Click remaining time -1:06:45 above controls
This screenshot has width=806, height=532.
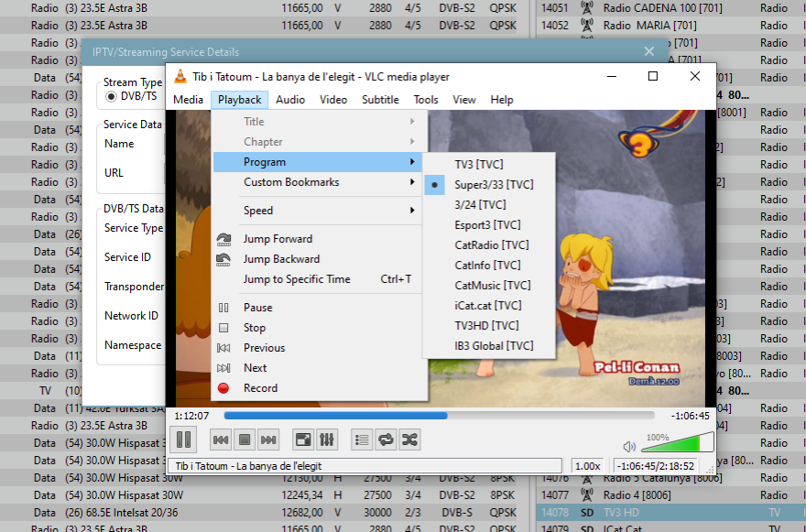click(x=691, y=416)
